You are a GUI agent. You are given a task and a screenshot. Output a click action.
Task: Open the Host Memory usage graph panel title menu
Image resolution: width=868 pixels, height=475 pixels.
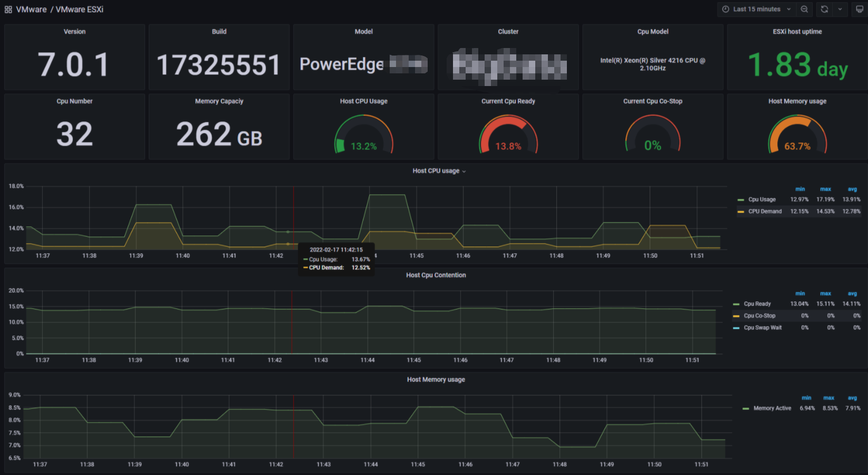(436, 380)
